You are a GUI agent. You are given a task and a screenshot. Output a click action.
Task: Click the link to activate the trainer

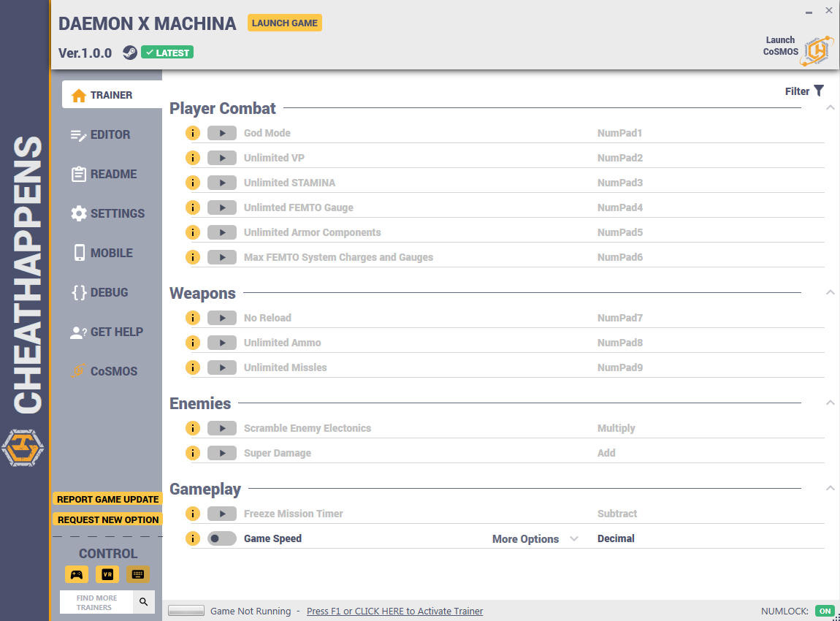coord(395,611)
